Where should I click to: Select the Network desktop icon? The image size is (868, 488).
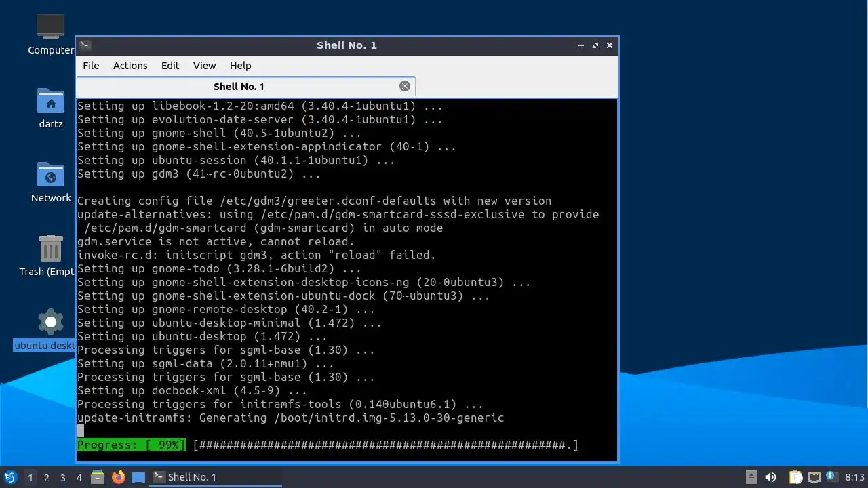[x=51, y=182]
